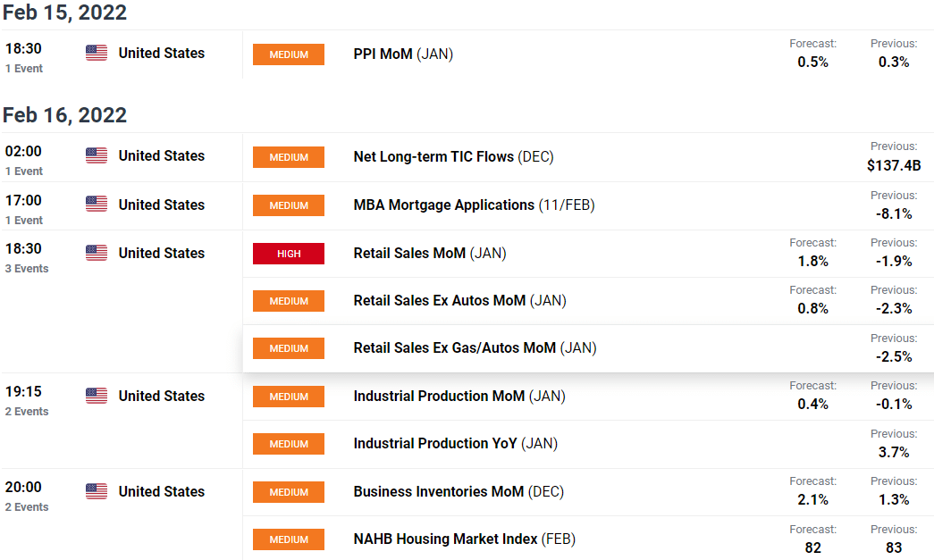Click the US flag in the 17:00 row
Viewport: 934px width, 560px height.
(x=97, y=205)
